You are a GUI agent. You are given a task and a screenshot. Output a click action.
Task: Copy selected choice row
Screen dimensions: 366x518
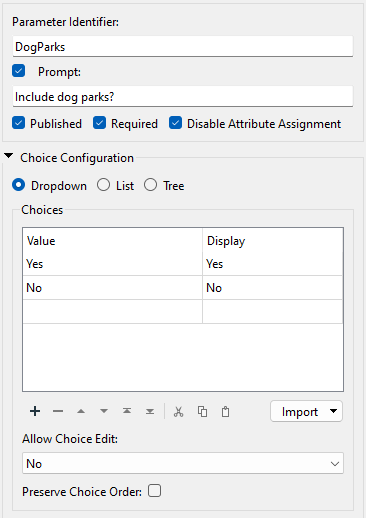pos(202,412)
